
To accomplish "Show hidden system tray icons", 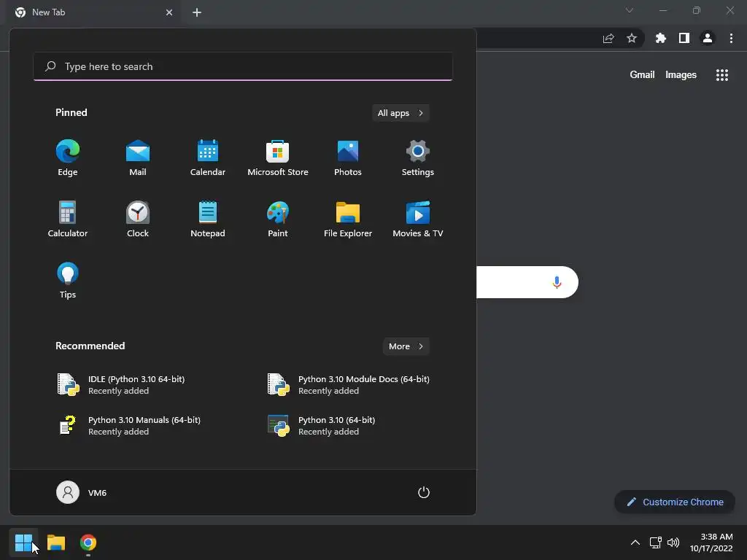I will pos(635,542).
